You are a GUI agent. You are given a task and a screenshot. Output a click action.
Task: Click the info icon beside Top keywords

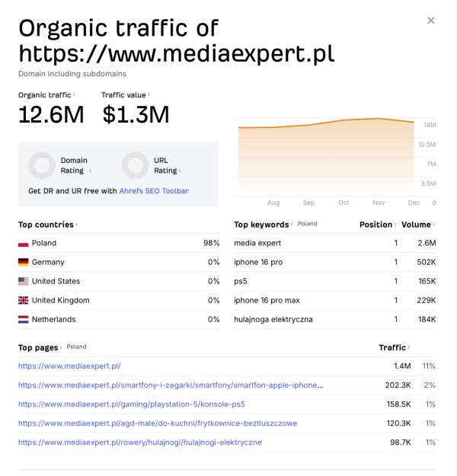coord(292,225)
